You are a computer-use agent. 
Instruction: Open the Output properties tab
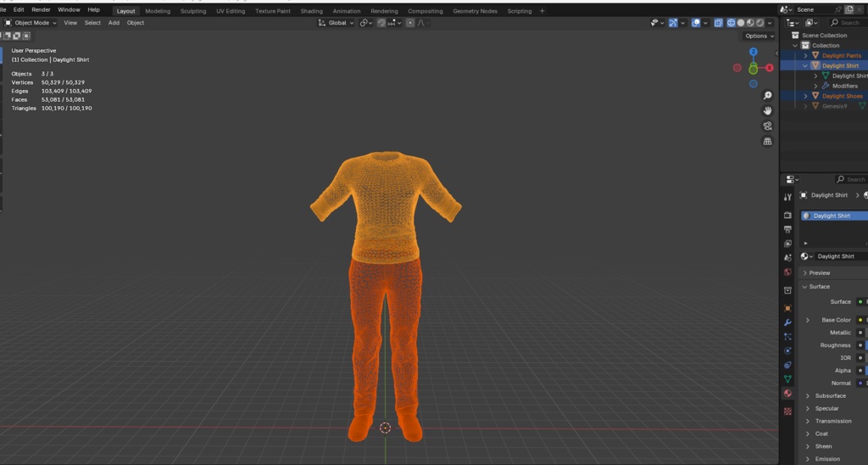point(787,229)
